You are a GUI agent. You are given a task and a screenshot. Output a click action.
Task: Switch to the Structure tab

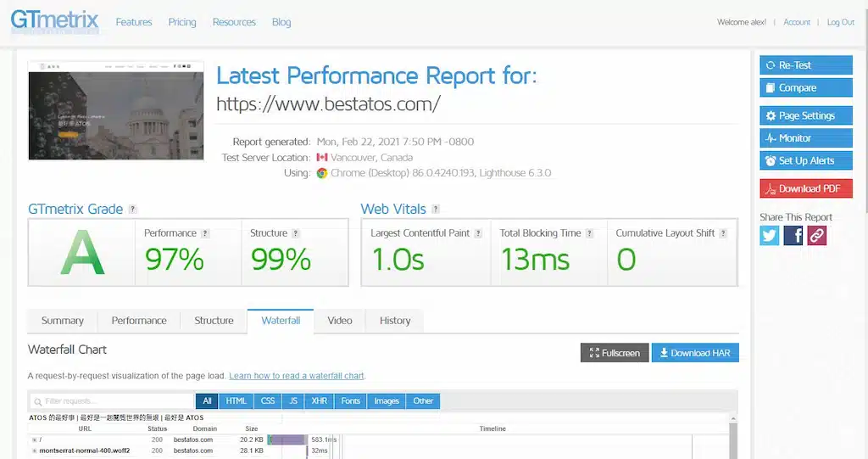click(x=214, y=321)
